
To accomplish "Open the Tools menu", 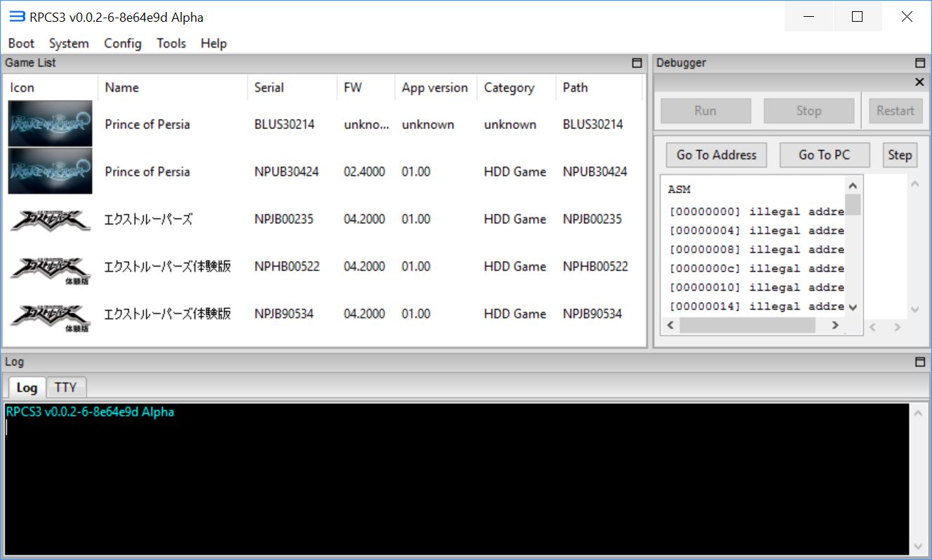I will point(171,44).
